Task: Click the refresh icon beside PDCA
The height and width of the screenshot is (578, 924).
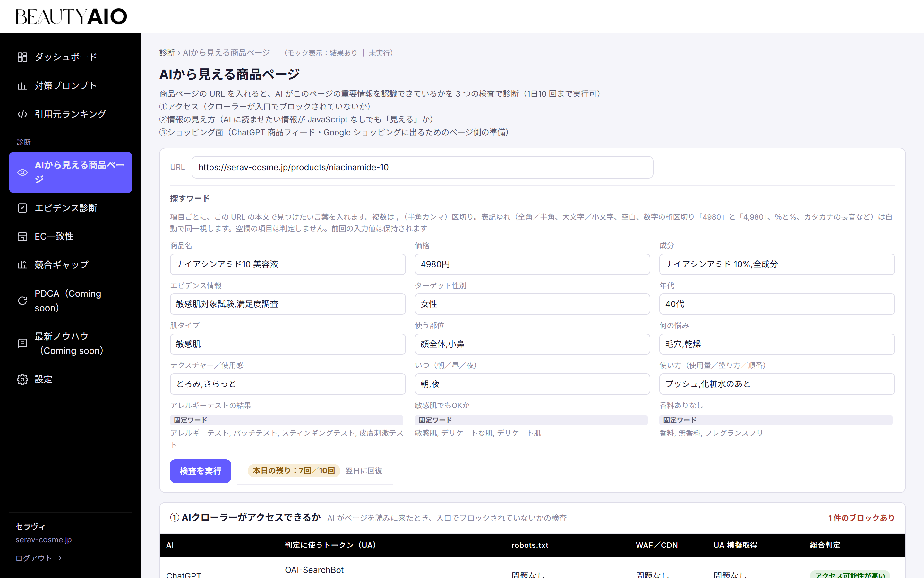Action: tap(22, 301)
